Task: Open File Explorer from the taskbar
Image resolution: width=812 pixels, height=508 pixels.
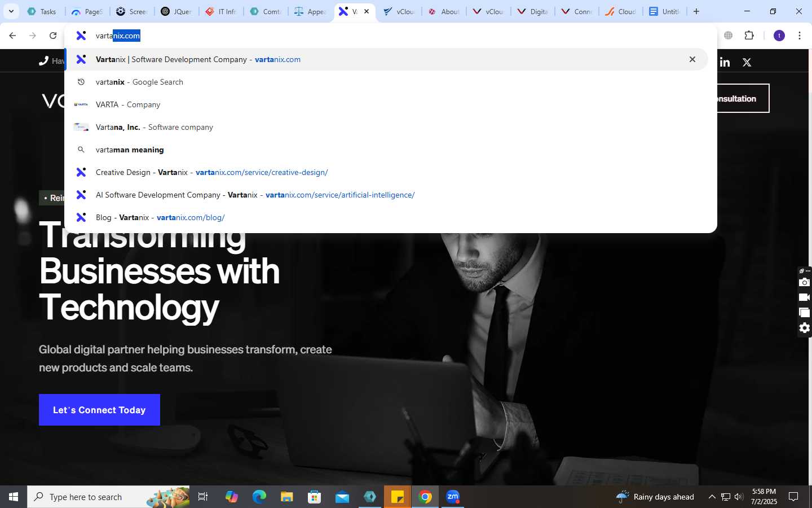Action: [287, 497]
